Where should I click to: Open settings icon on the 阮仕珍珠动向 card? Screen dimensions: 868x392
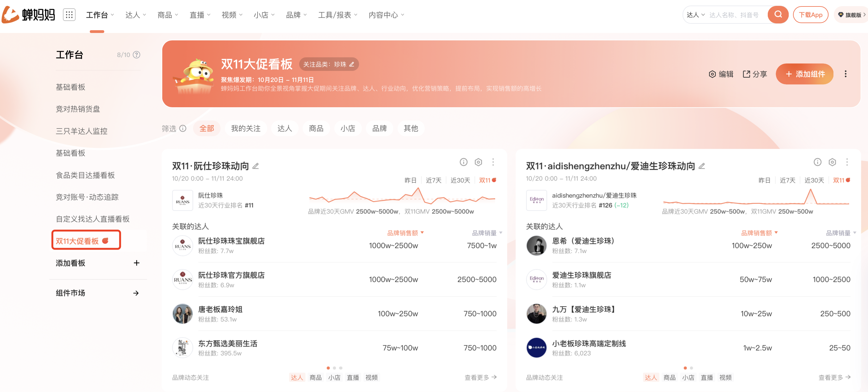(478, 162)
